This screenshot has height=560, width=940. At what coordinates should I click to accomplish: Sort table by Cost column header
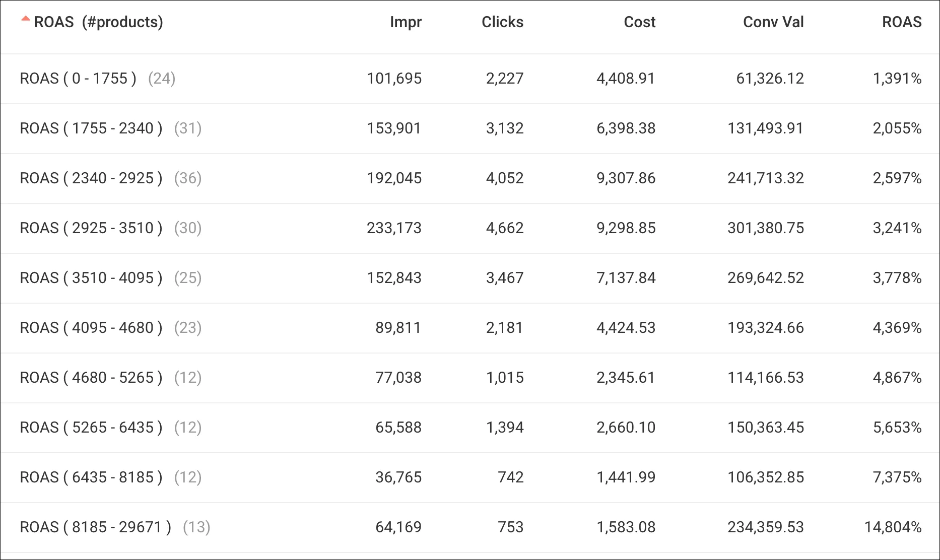639,22
